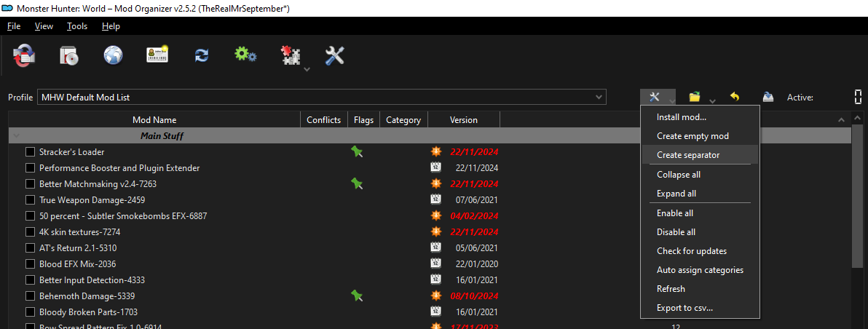Click the orange update icon for Stracker's Loader

pos(436,151)
